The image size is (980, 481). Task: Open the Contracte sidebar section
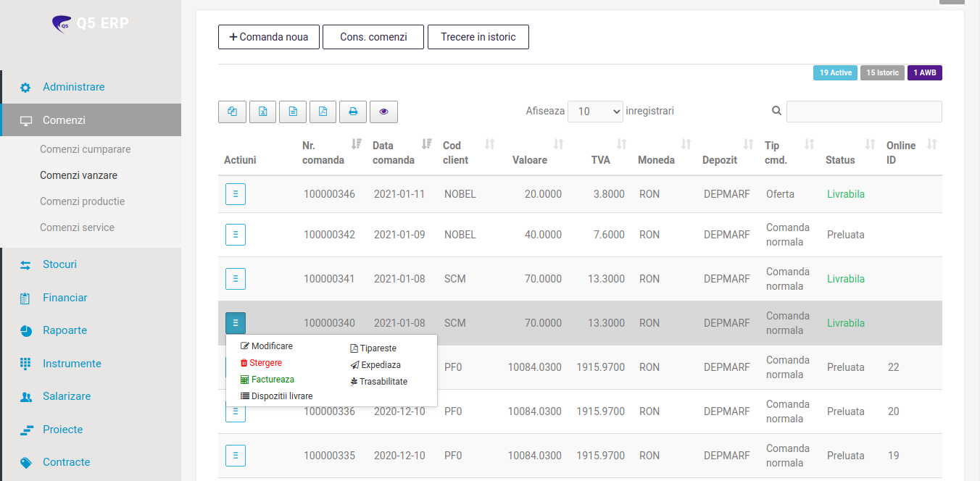coord(66,462)
